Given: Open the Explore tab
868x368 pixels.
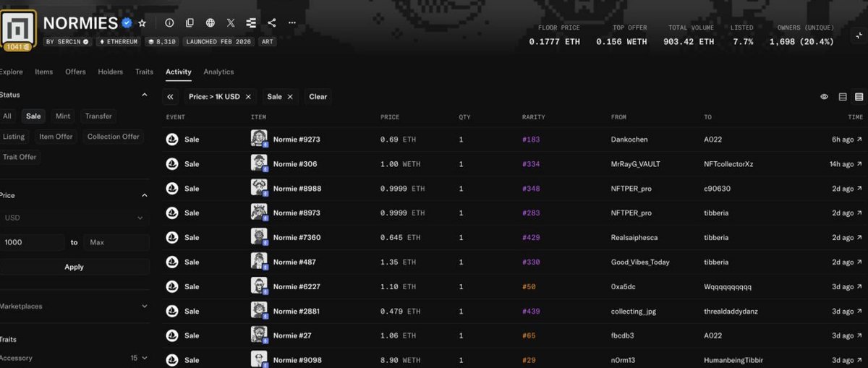Looking at the screenshot, I should (x=11, y=72).
